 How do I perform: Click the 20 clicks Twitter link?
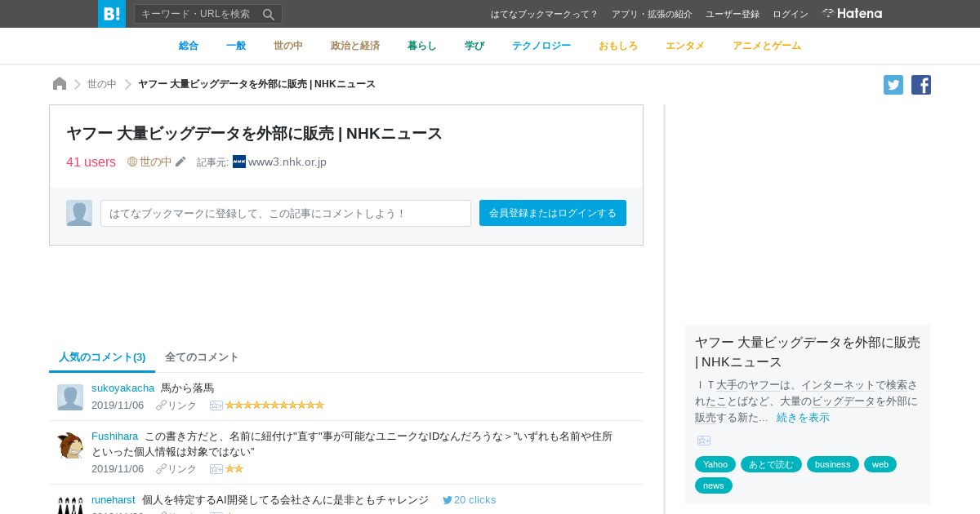click(x=470, y=499)
